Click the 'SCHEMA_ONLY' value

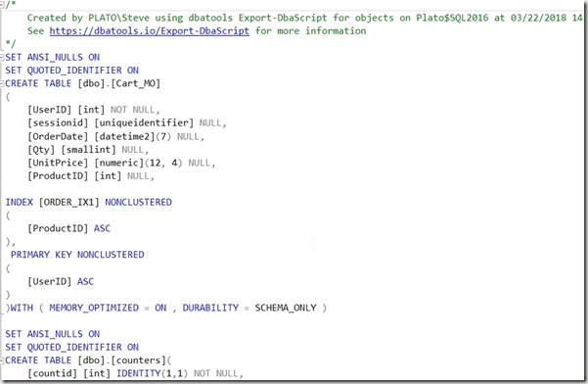[286, 308]
